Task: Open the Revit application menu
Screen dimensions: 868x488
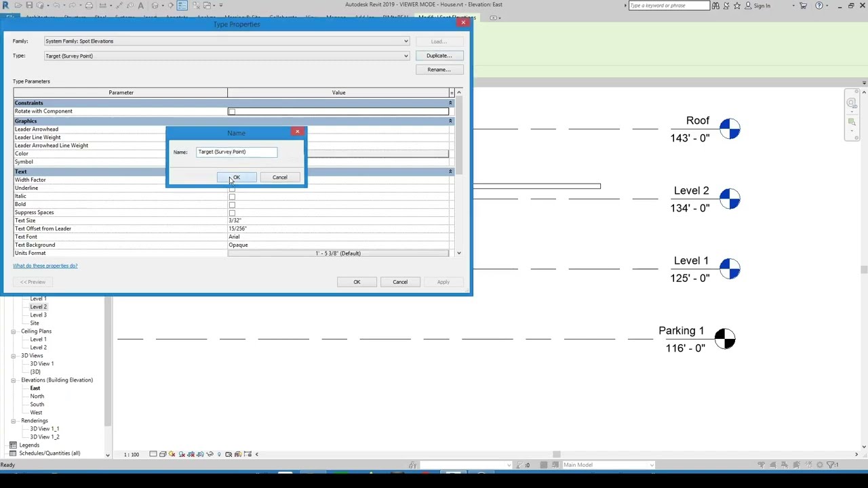Action: click(x=6, y=5)
